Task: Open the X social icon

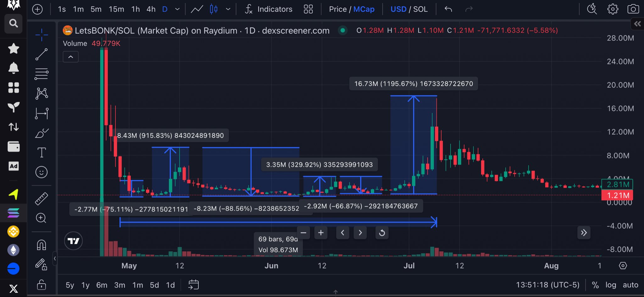Action: click(14, 289)
